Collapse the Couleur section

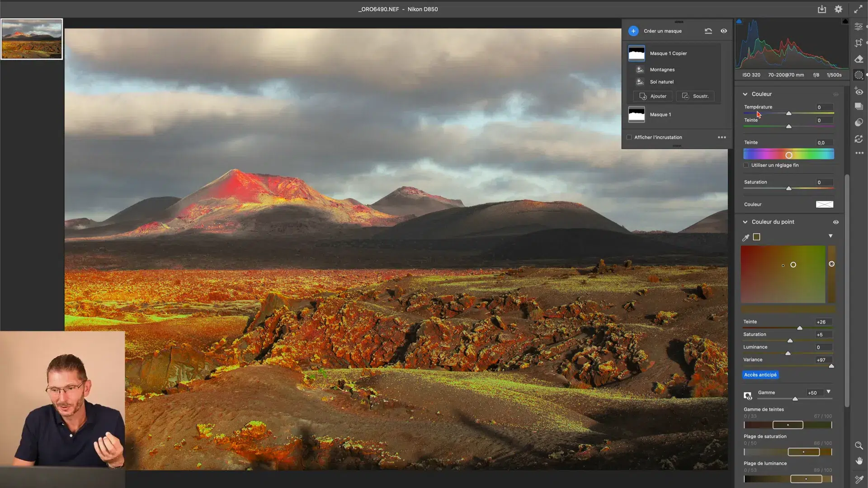click(x=745, y=94)
